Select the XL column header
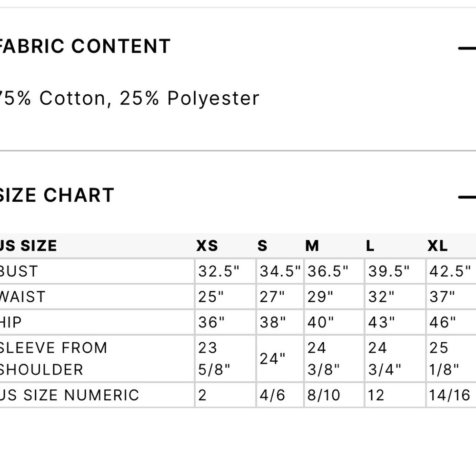The image size is (476, 476). coord(437,246)
